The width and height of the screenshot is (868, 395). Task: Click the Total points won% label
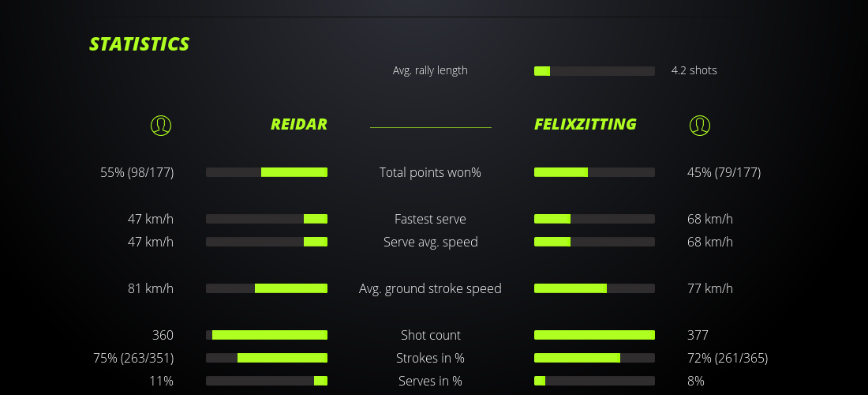pos(430,172)
